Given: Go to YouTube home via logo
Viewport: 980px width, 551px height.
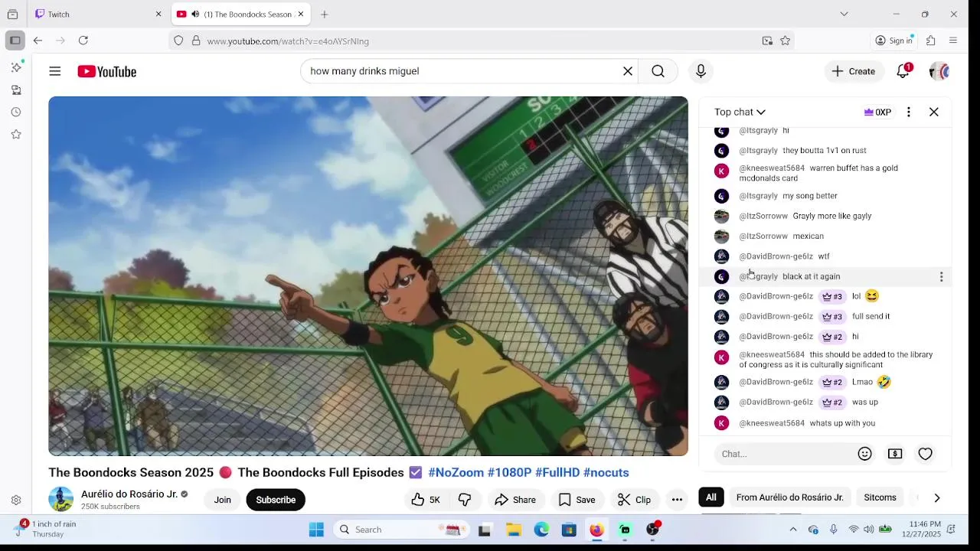Looking at the screenshot, I should click(x=107, y=71).
